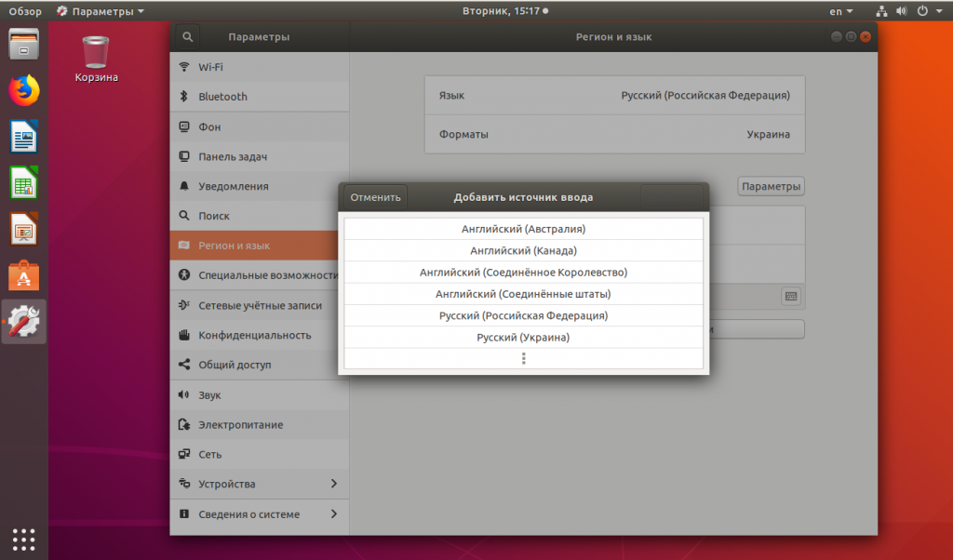953x560 pixels.
Task: Launch LibreOffice Writer from the dock
Action: pos(23,137)
